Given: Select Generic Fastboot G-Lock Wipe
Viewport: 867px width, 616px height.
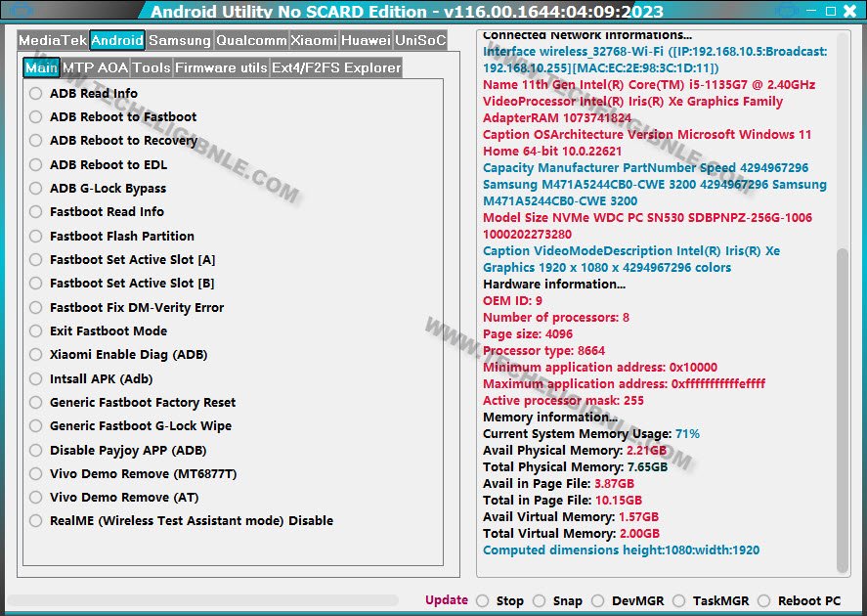Looking at the screenshot, I should (x=36, y=425).
